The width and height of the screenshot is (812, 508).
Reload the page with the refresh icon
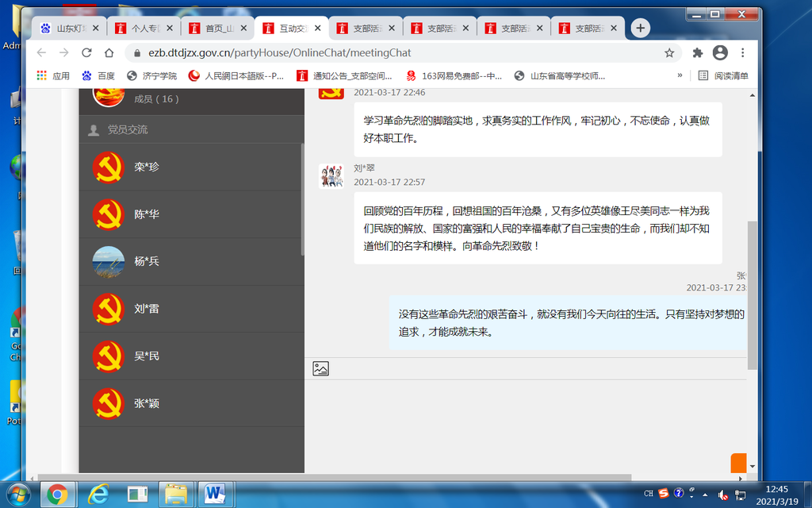pos(86,53)
